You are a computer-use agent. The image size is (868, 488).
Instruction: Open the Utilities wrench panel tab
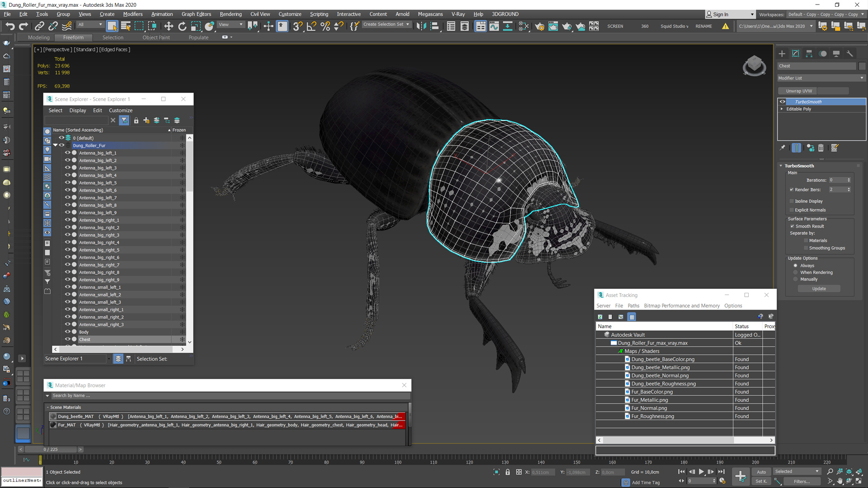tap(850, 54)
